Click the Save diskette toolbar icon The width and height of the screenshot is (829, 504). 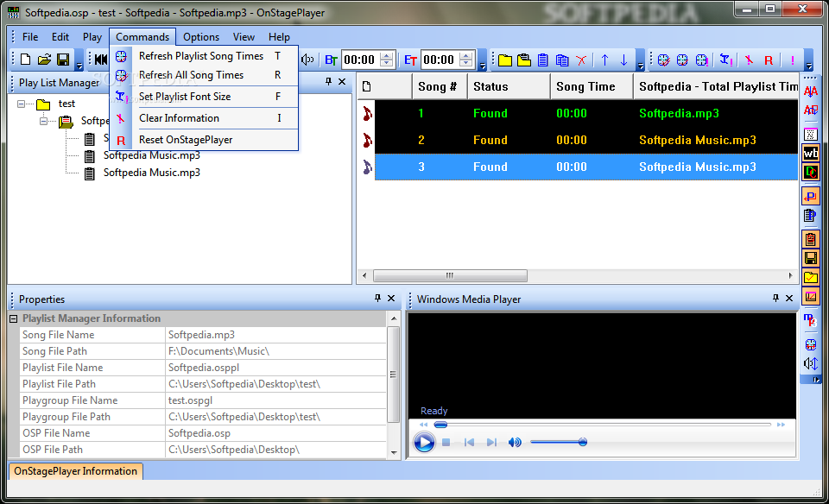click(x=63, y=60)
